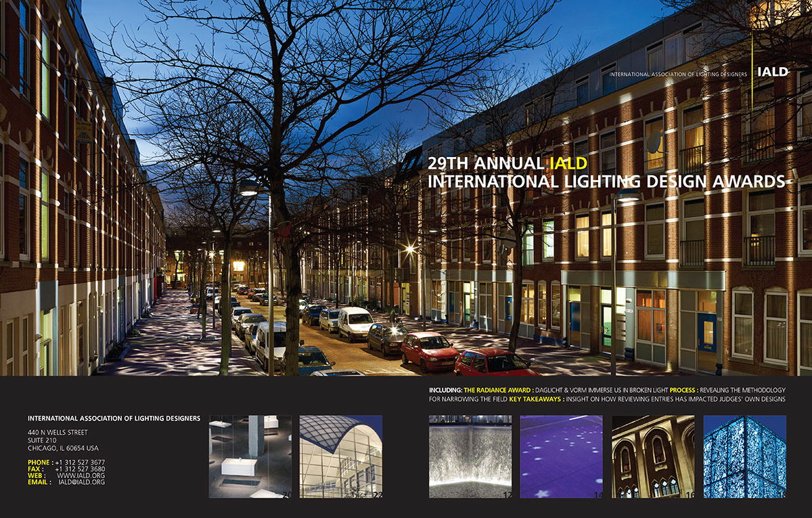The height and width of the screenshot is (518, 812).
Task: Click the IALD@IALD.ORG email address
Action: tap(81, 482)
